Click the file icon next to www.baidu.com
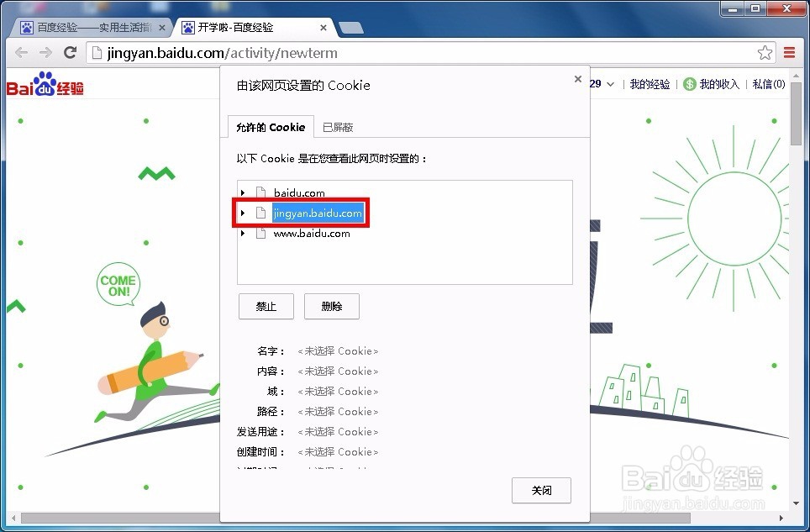This screenshot has height=532, width=810. click(260, 234)
